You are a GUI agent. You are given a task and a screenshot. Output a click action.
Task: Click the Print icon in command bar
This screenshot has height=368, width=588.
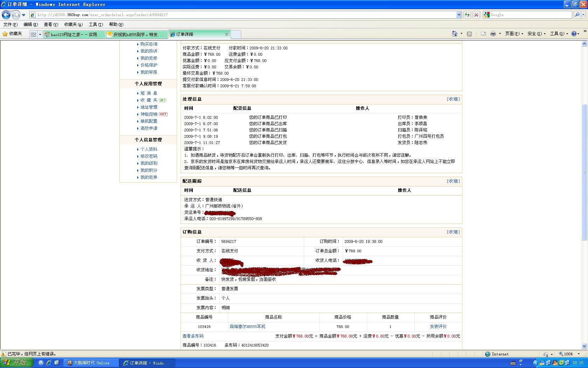[493, 34]
